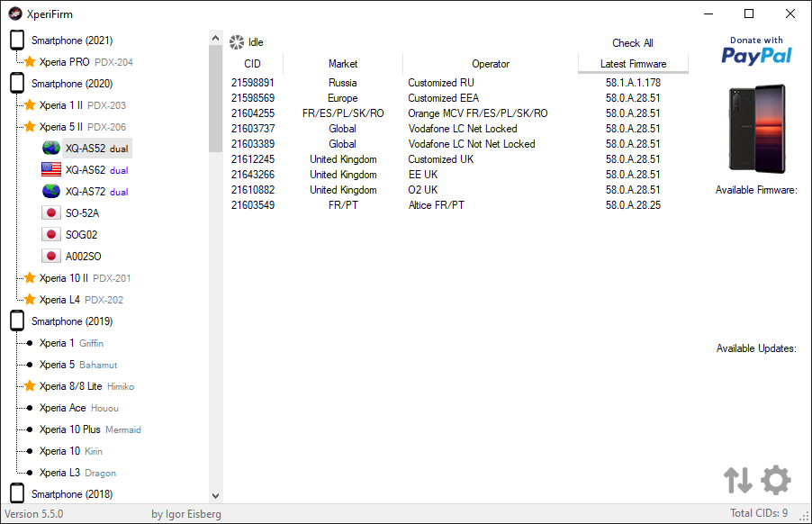This screenshot has height=524, width=812.
Task: Sort by the CID column header
Action: pyautogui.click(x=252, y=64)
